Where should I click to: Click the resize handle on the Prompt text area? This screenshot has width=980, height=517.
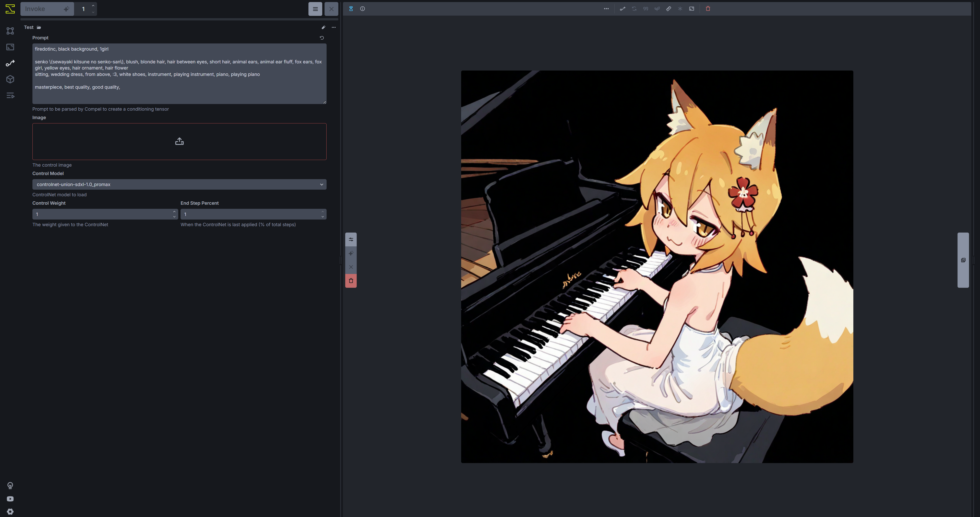pos(325,102)
